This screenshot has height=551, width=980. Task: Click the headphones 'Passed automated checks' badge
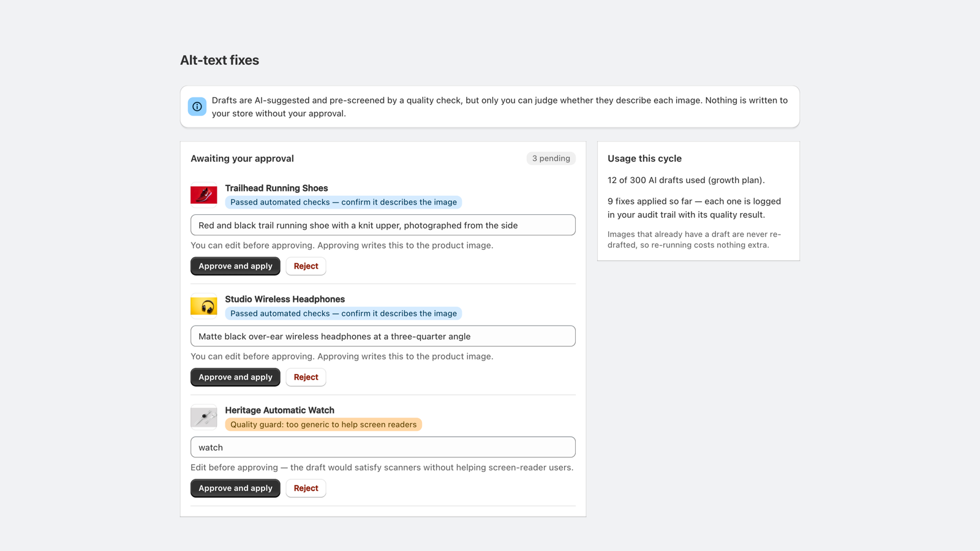pyautogui.click(x=343, y=313)
